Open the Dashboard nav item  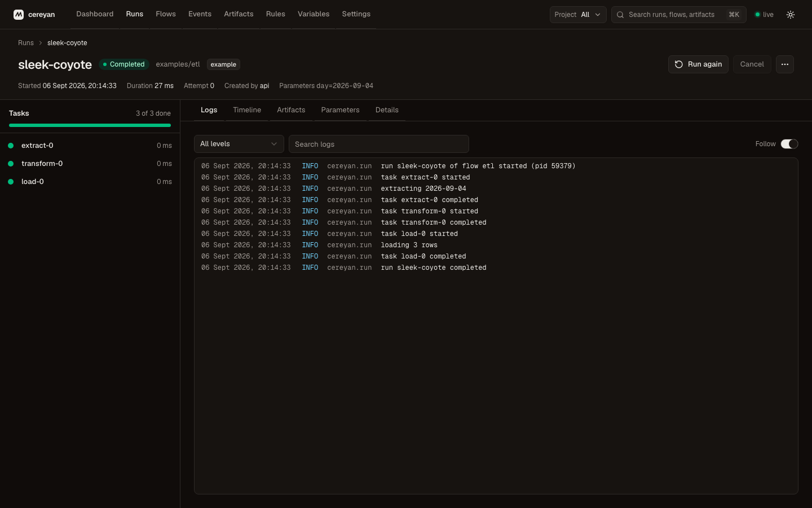tap(95, 14)
